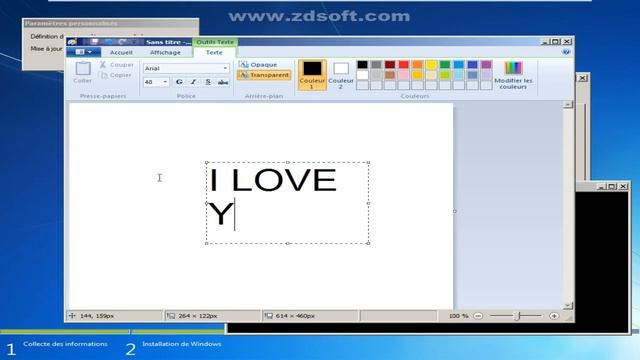This screenshot has width=640, height=360.
Task: Click the text box containing I LOVE Y
Action: [x=287, y=203]
